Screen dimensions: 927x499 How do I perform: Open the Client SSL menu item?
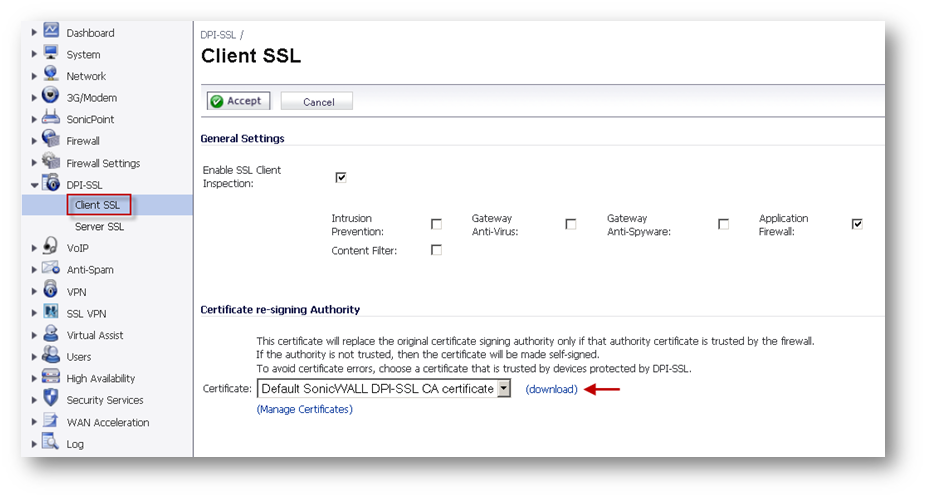tap(97, 205)
